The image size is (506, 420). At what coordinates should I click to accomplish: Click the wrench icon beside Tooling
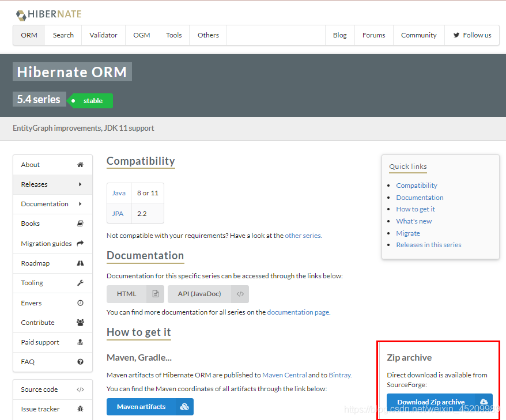pos(80,283)
